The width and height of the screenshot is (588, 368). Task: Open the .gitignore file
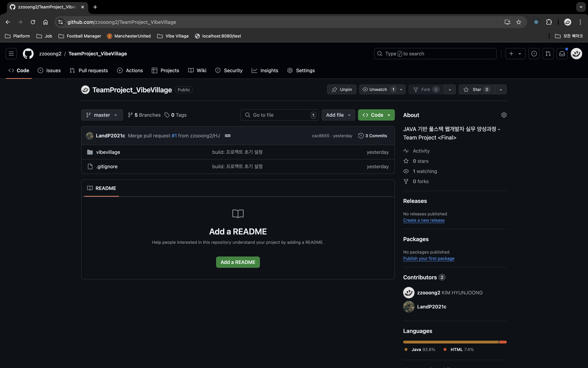107,166
